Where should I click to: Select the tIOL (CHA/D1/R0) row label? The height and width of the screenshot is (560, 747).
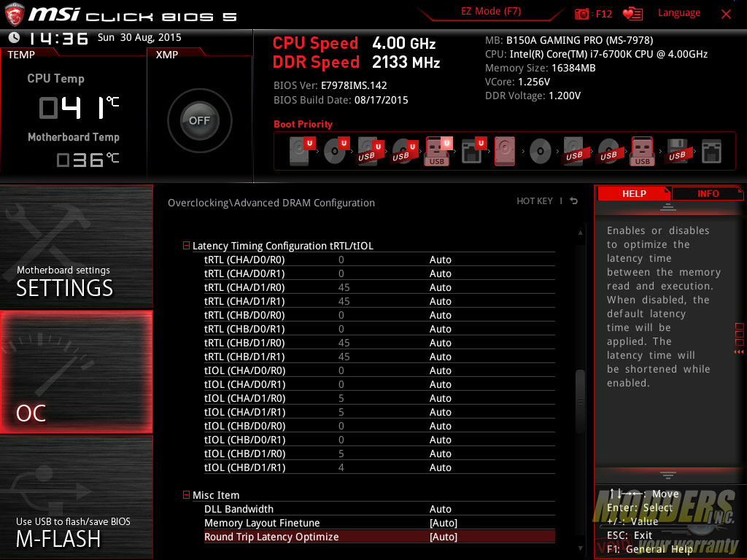(x=244, y=398)
